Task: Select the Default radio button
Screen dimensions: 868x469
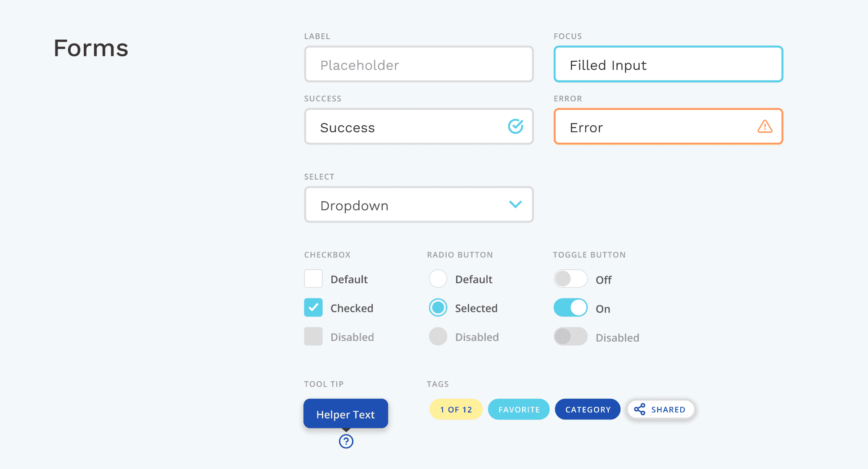Action: tap(438, 279)
